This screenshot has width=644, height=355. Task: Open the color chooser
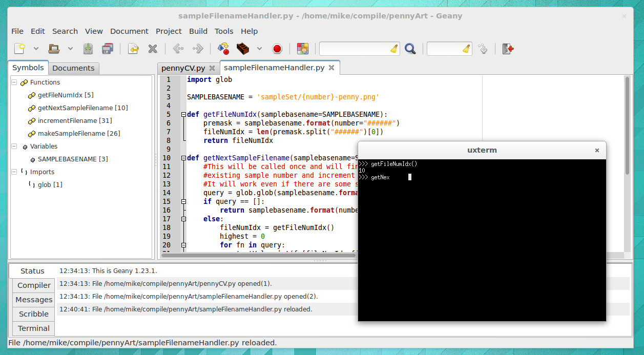(x=303, y=48)
